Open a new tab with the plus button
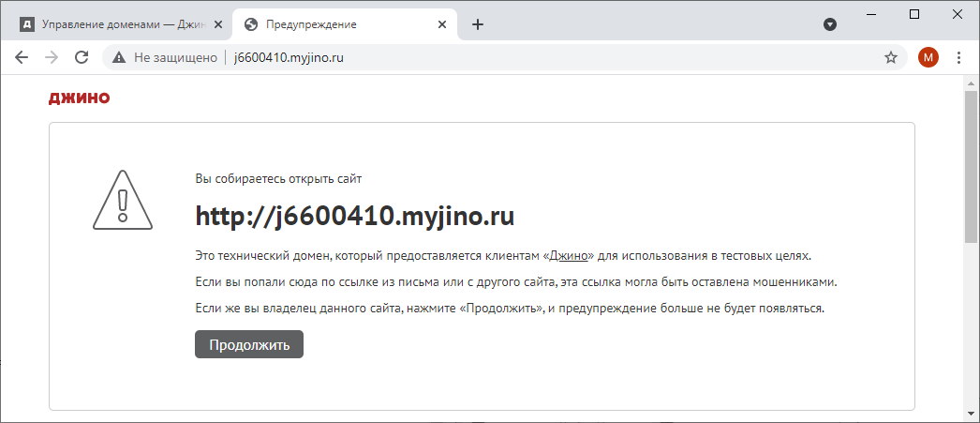Screen dimensions: 980x423 pyautogui.click(x=478, y=24)
